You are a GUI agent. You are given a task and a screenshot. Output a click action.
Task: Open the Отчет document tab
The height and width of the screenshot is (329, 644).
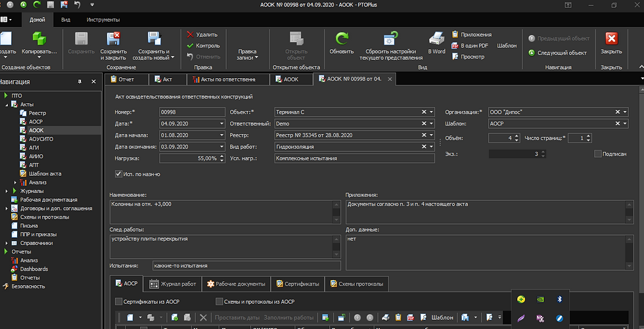(125, 79)
